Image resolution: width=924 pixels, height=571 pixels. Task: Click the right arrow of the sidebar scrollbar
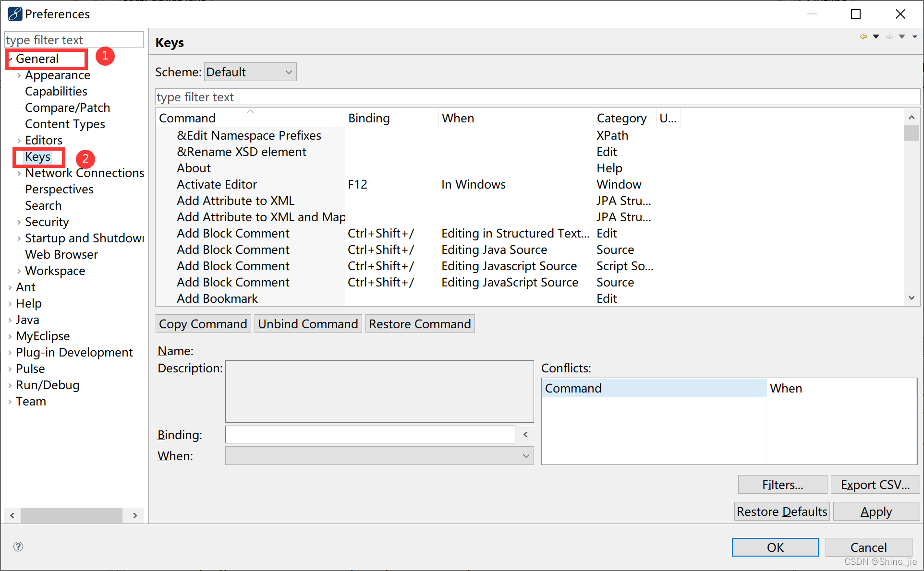134,515
